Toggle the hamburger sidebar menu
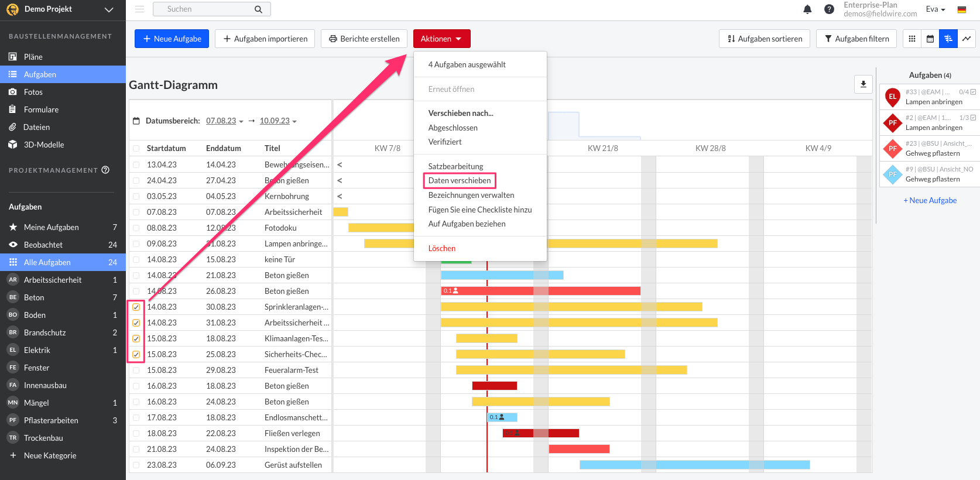The width and height of the screenshot is (980, 480). pyautogui.click(x=139, y=9)
